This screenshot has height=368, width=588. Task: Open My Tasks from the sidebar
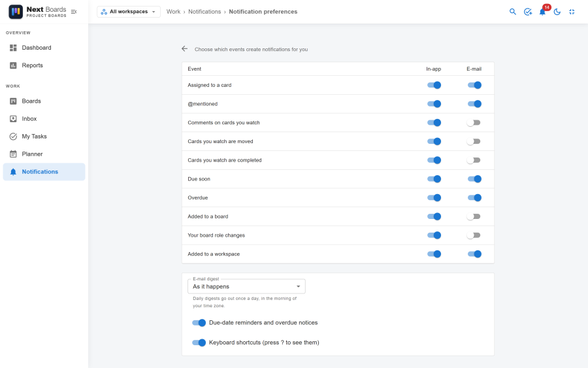[x=44, y=136]
